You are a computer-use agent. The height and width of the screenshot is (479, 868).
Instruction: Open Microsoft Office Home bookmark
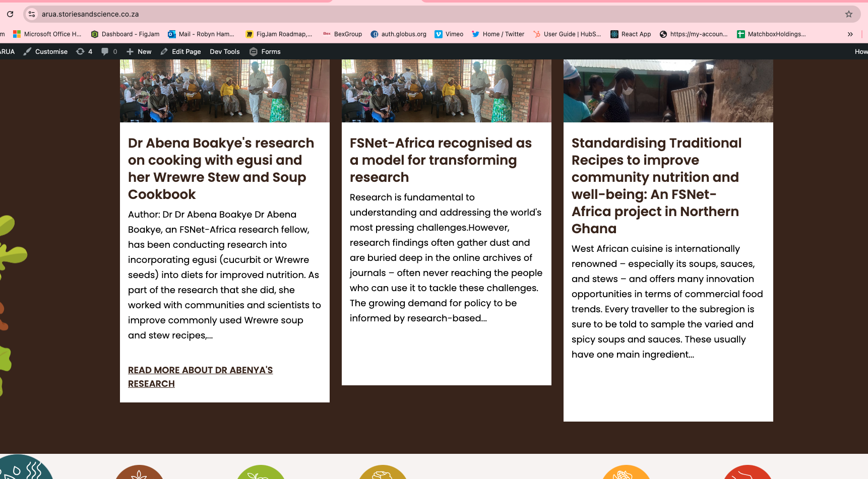pos(47,34)
